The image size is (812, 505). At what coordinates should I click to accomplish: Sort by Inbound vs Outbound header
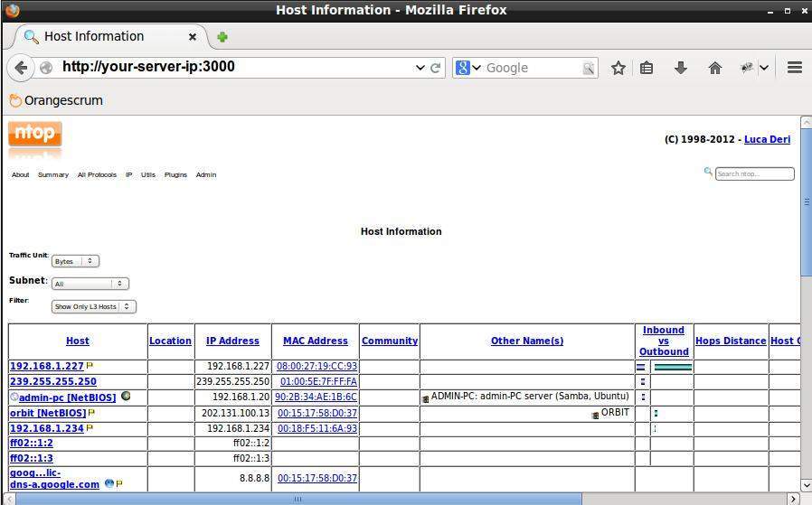click(x=664, y=341)
